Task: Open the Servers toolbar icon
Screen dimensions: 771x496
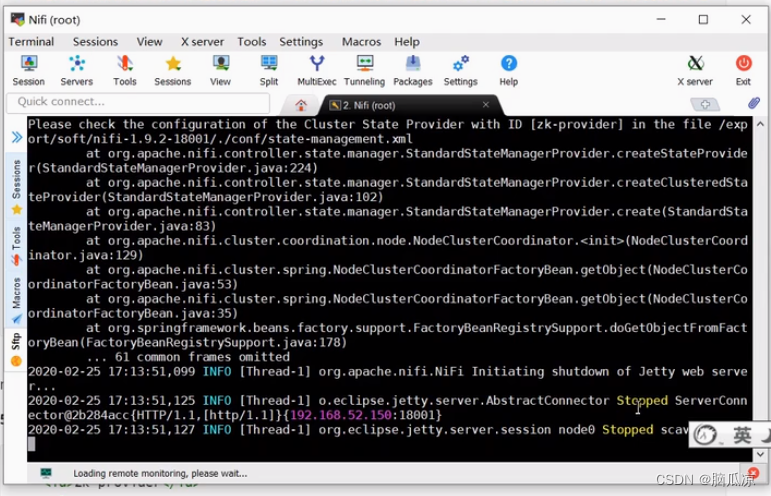Action: tap(76, 71)
